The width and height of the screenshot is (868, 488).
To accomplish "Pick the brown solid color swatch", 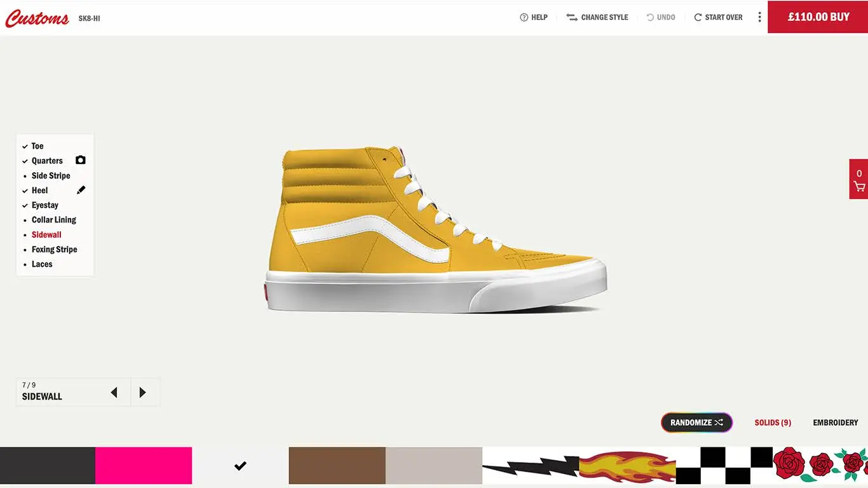I will (x=337, y=465).
